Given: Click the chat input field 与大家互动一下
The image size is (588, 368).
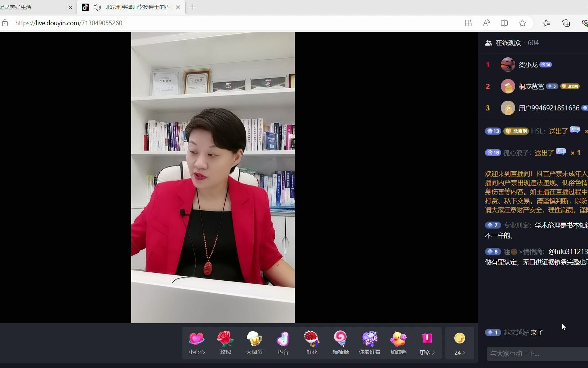Looking at the screenshot, I should (x=537, y=354).
